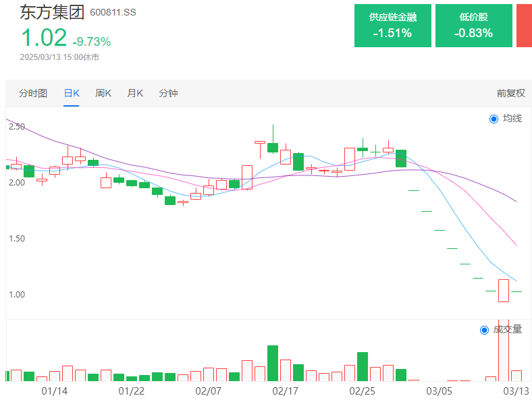
Task: Click the green volume bar near 02/25
Action: tap(363, 367)
